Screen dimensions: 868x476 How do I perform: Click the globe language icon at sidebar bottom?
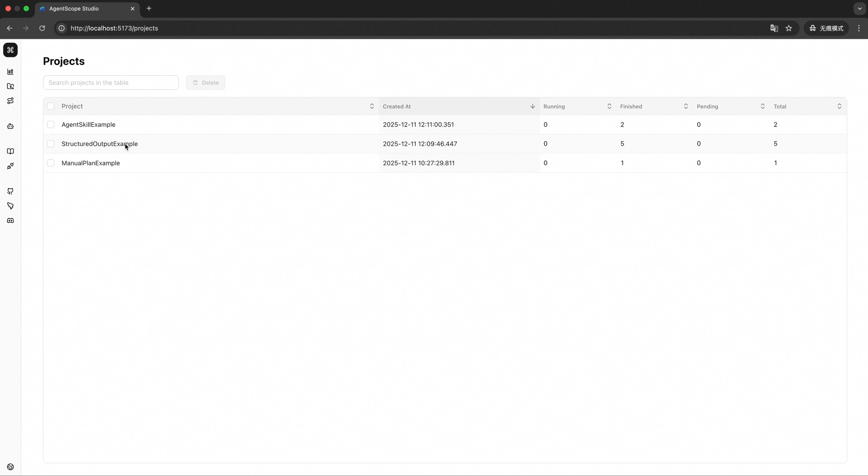pos(10,467)
